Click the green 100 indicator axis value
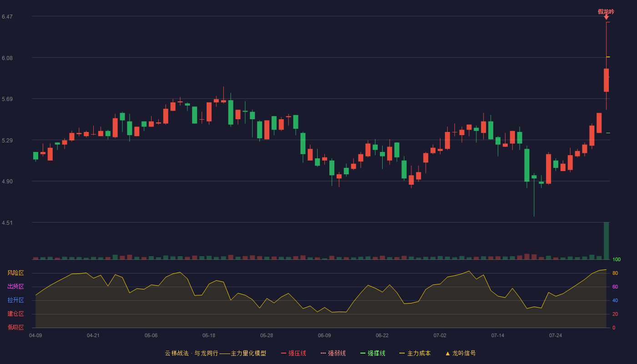 point(617,259)
